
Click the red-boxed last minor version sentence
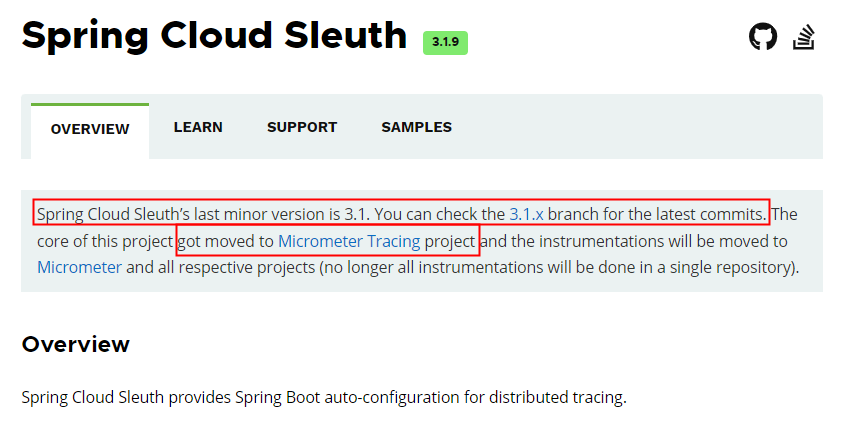401,212
